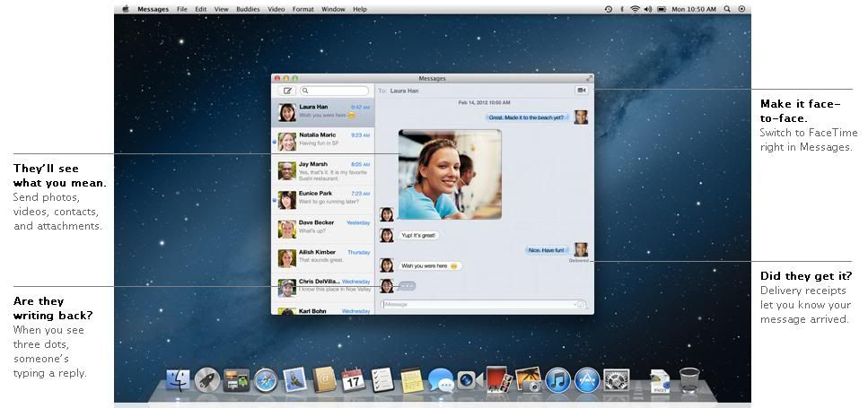Open Reminders checklist icon in Dock
The width and height of the screenshot is (868, 408).
pyautogui.click(x=382, y=380)
